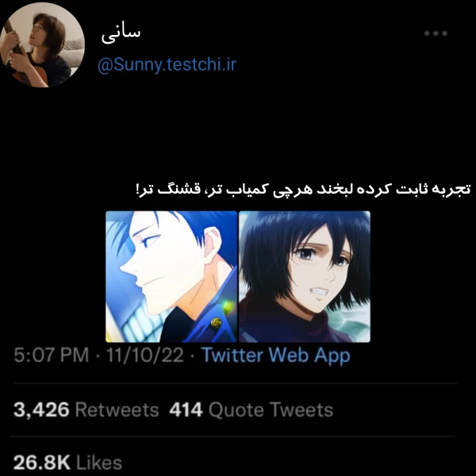Follow the Twitter Web App source link
The image size is (476, 476).
click(276, 355)
